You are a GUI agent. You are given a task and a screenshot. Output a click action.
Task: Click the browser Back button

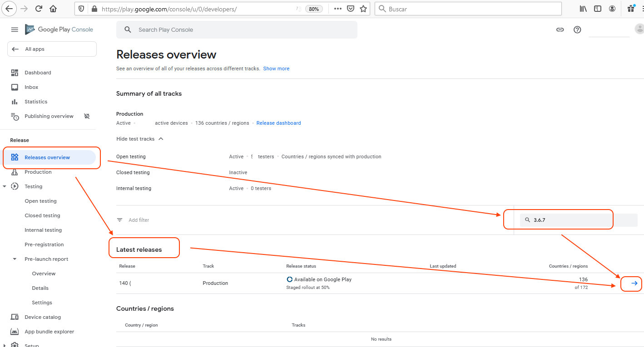pos(9,9)
